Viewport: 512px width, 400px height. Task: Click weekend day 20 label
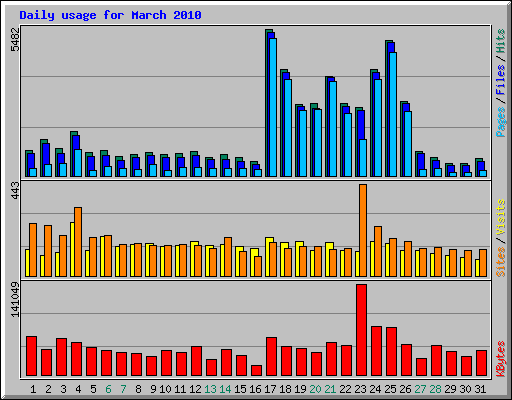click(315, 389)
